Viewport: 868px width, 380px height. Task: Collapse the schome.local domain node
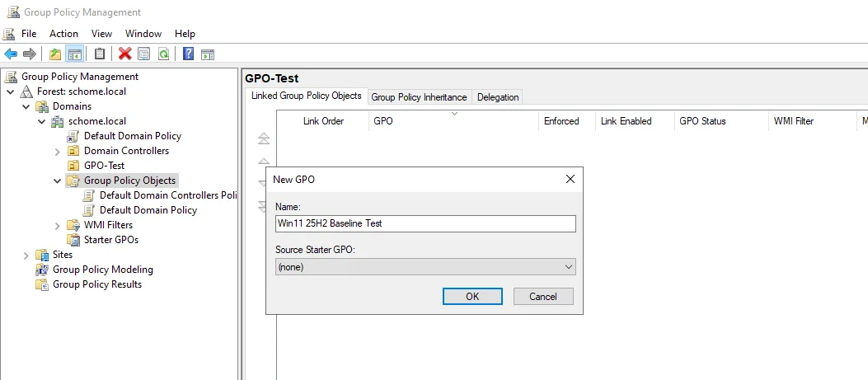[41, 121]
